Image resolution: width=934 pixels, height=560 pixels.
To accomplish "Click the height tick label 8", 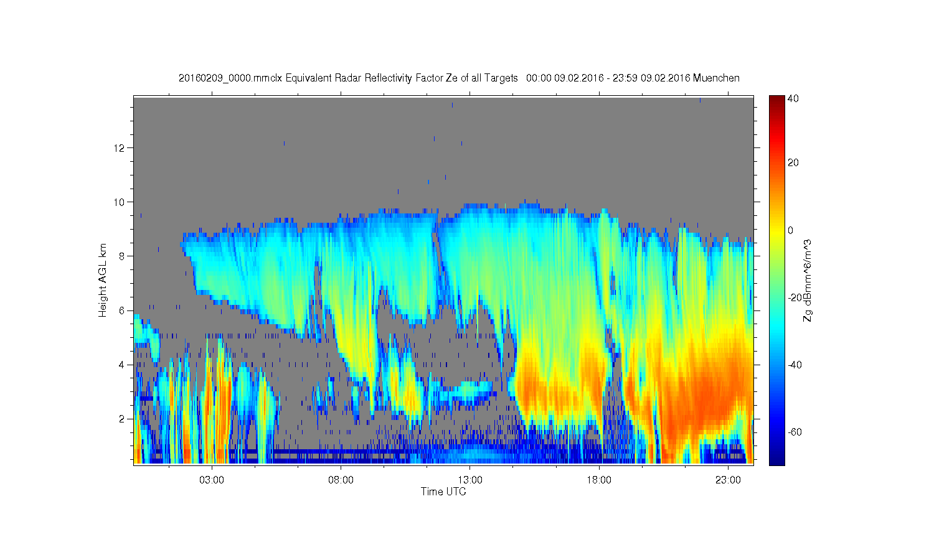I will click(x=123, y=256).
